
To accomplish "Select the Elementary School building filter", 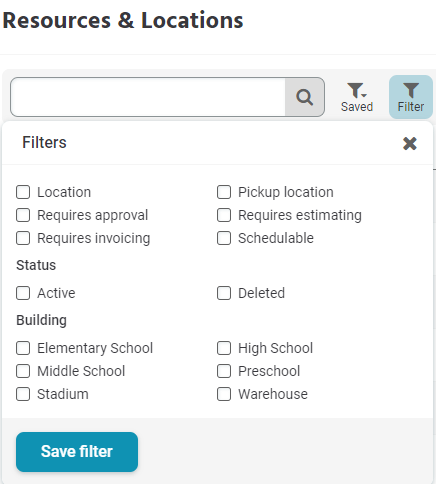I will tap(23, 348).
